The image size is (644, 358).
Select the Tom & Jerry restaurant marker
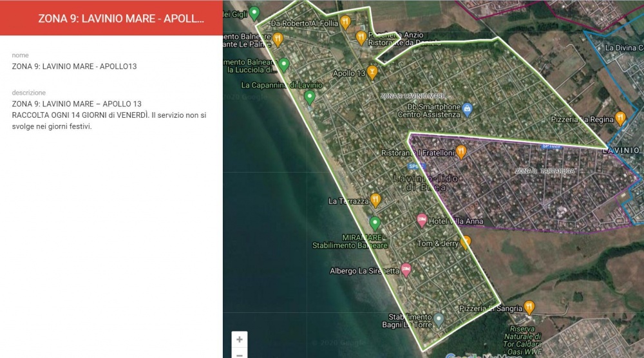pyautogui.click(x=466, y=242)
